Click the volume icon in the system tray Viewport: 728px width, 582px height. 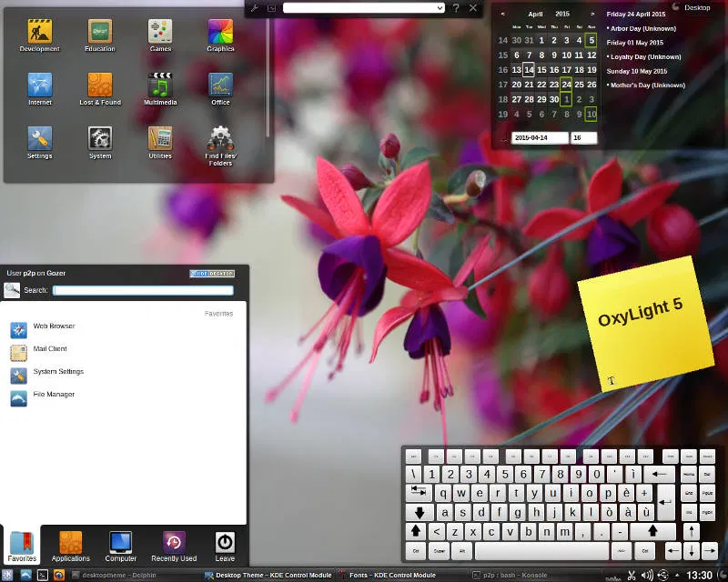647,574
